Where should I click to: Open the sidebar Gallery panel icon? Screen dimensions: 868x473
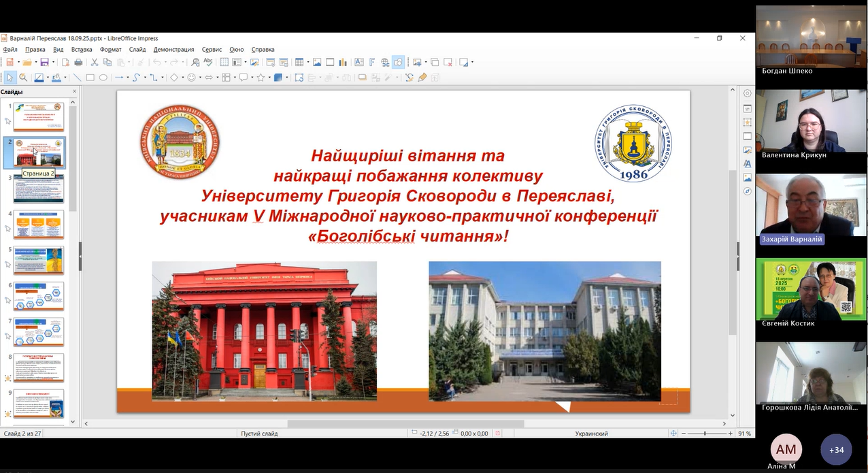point(748,178)
